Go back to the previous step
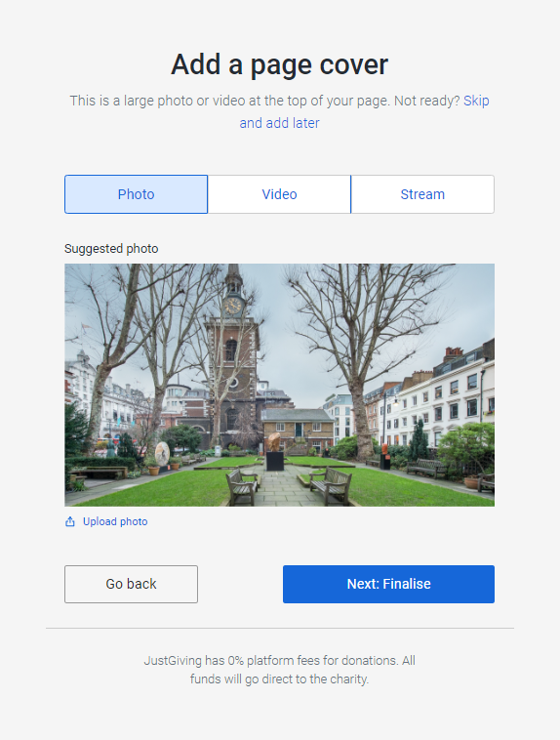The height and width of the screenshot is (740, 560). (x=131, y=584)
